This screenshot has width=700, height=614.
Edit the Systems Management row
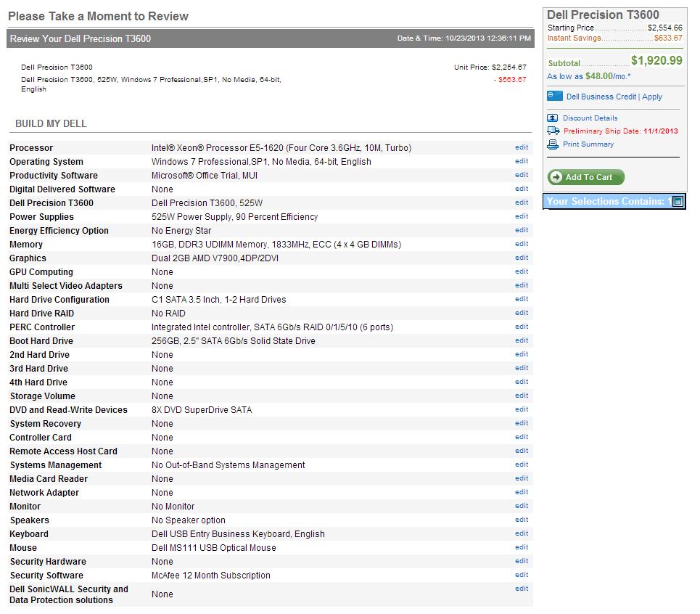point(522,464)
